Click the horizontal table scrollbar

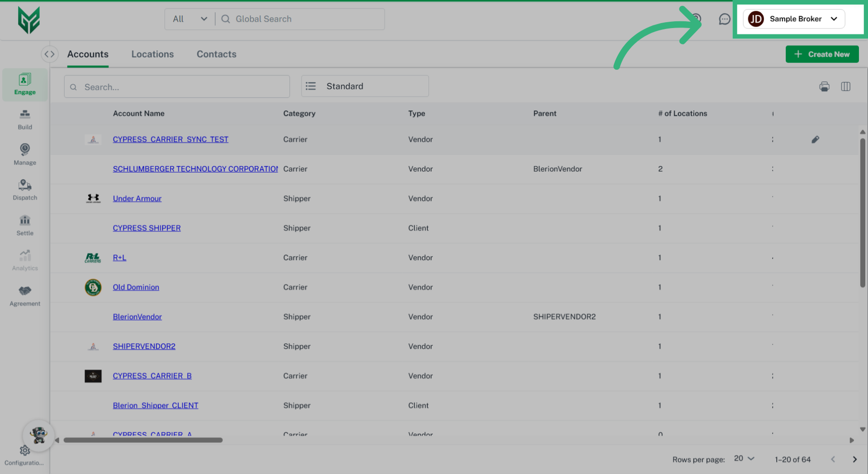point(143,440)
